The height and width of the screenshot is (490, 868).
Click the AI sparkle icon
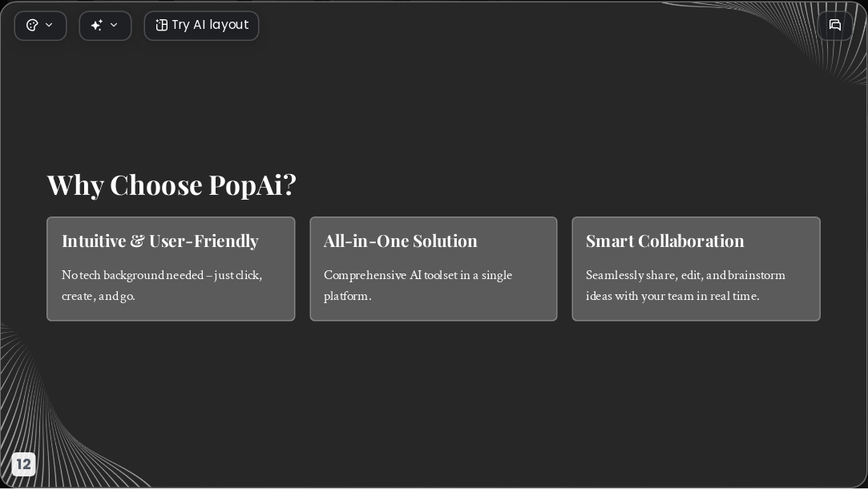(97, 25)
